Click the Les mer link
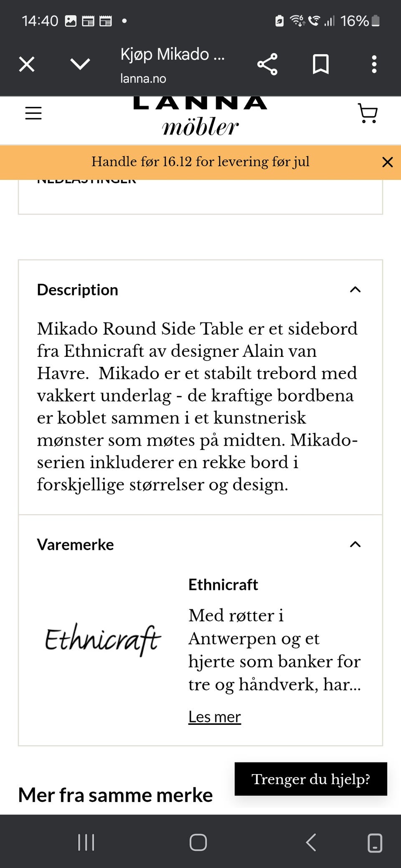Screen dimensions: 401x868 pos(214,717)
